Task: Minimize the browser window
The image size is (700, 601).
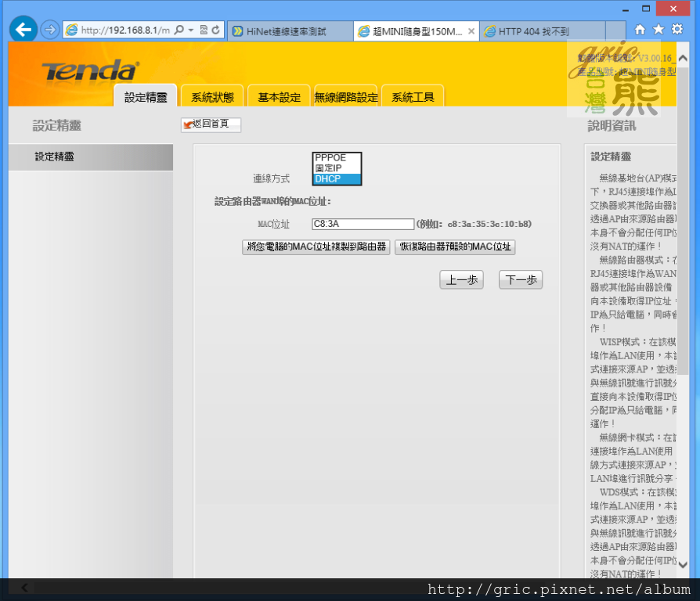Action: (x=626, y=9)
